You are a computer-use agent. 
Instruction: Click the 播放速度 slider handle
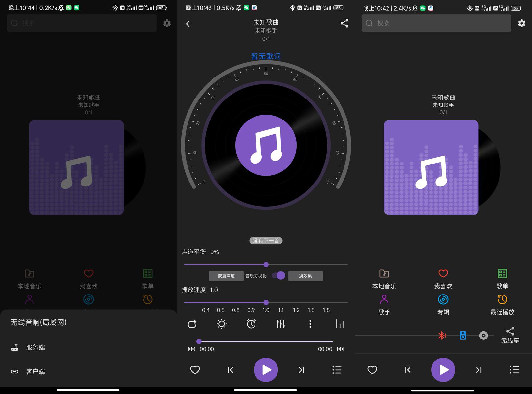[266, 302]
